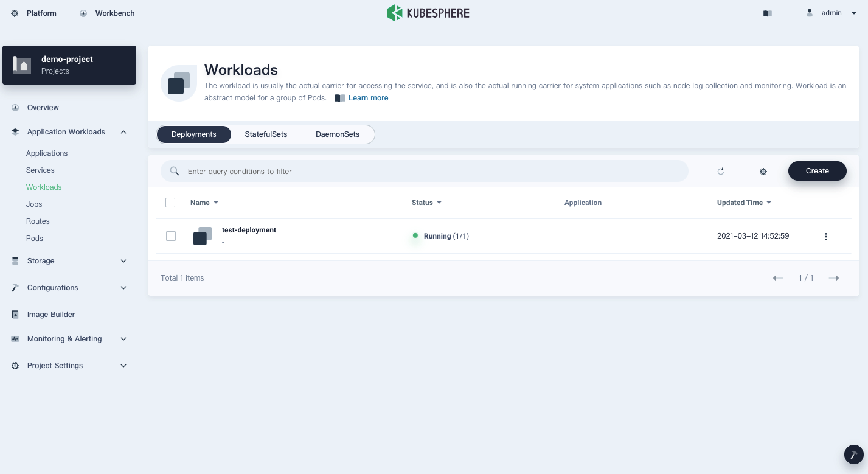Open Applications in the sidebar
This screenshot has height=474, width=868.
click(47, 153)
